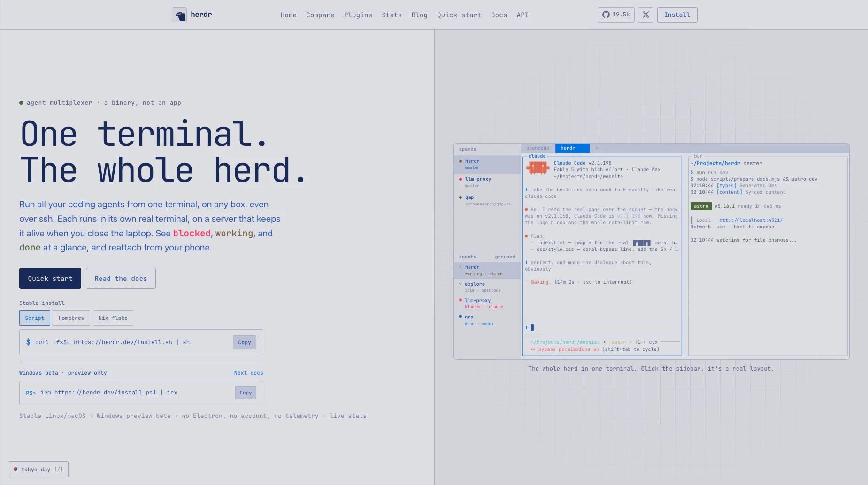This screenshot has width=868, height=485.
Task: Click the 'Windows beta · preview only' label
Action: coord(63,373)
